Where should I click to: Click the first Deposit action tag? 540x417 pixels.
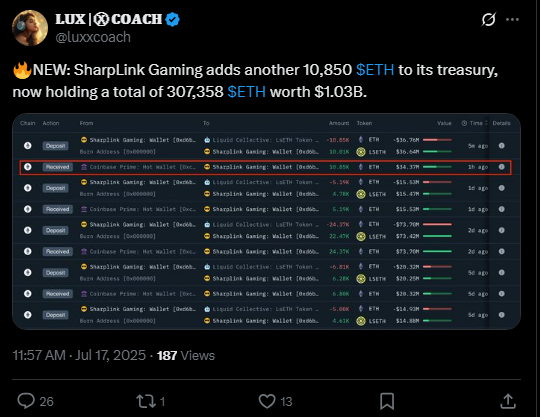tap(55, 146)
